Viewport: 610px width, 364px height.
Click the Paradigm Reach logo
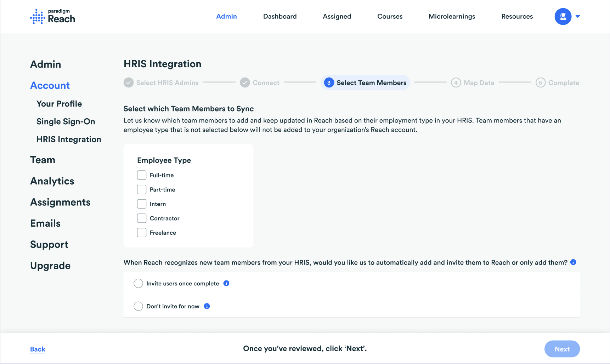tap(52, 17)
